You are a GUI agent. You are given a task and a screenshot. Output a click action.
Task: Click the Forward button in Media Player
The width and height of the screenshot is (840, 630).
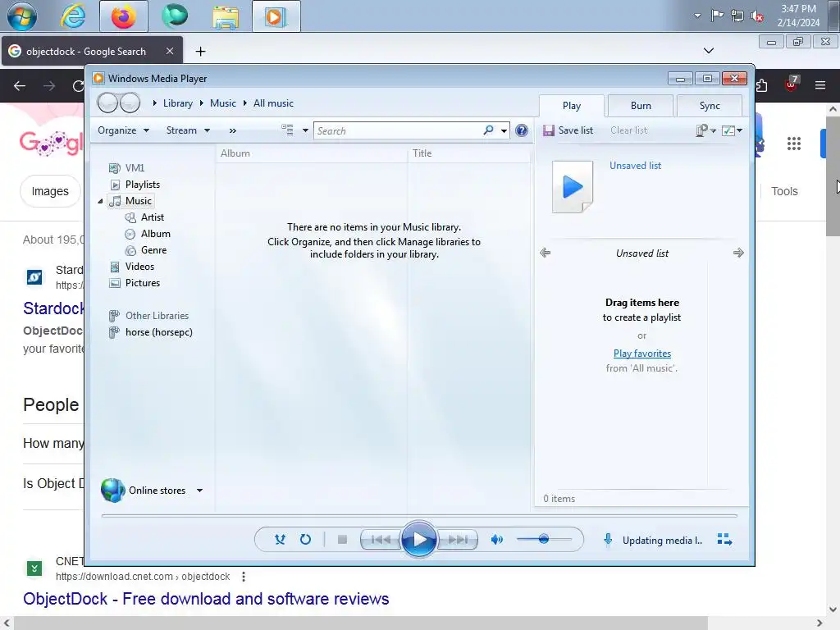coord(130,103)
